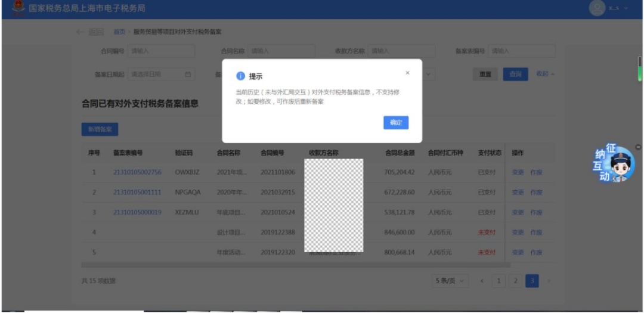Click 变更 for contract 2019122388

click(x=518, y=233)
